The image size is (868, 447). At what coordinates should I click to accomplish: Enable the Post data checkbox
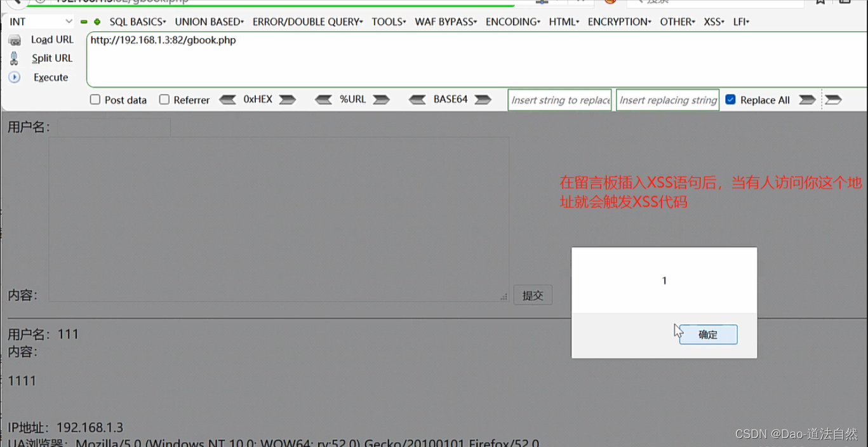(x=95, y=99)
